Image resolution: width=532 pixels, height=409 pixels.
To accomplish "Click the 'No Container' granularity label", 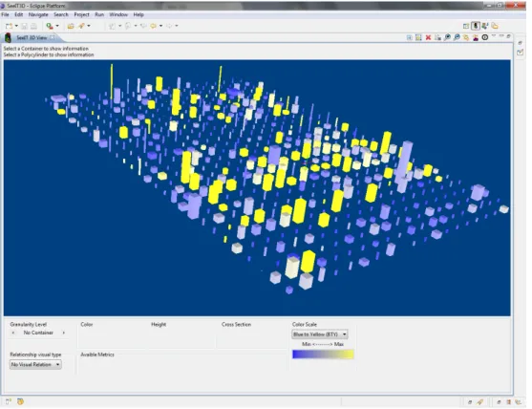I will click(x=38, y=333).
